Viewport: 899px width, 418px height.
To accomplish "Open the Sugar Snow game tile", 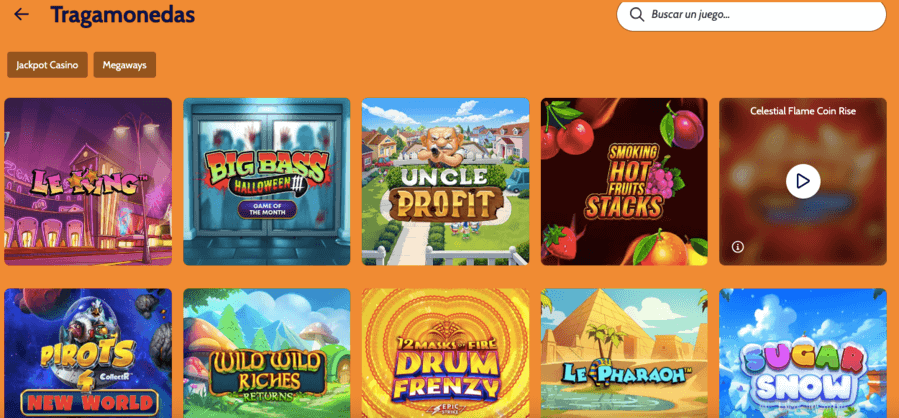I will click(x=803, y=353).
